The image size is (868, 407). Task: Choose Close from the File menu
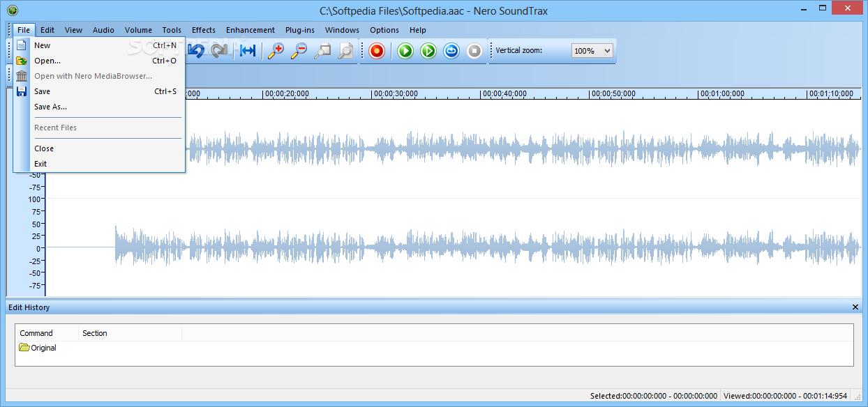click(99, 148)
